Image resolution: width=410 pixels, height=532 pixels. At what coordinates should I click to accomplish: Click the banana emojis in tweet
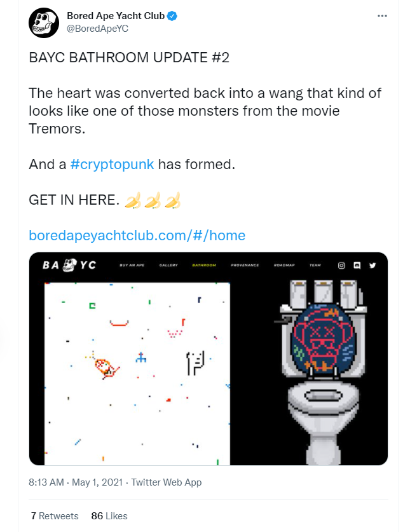(153, 201)
